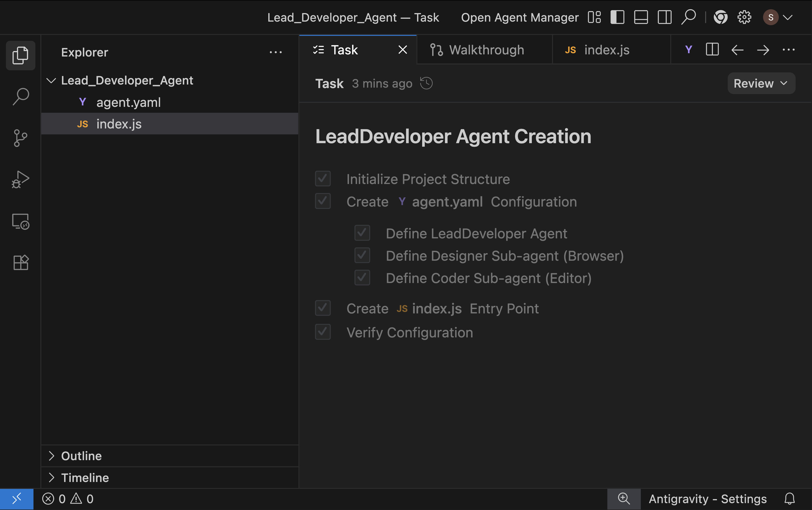Open the Extensions view
This screenshot has width=812, height=510.
pos(21,262)
